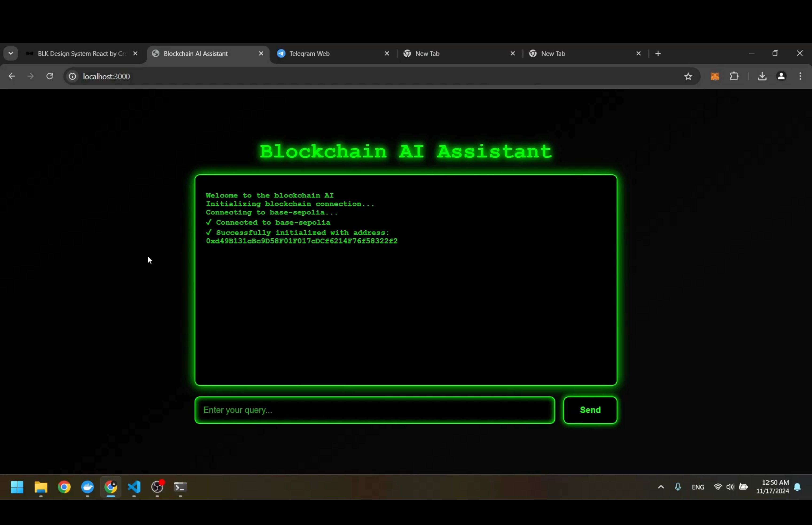The width and height of the screenshot is (812, 525).
Task: Close the Telegram Web tab
Action: click(387, 54)
